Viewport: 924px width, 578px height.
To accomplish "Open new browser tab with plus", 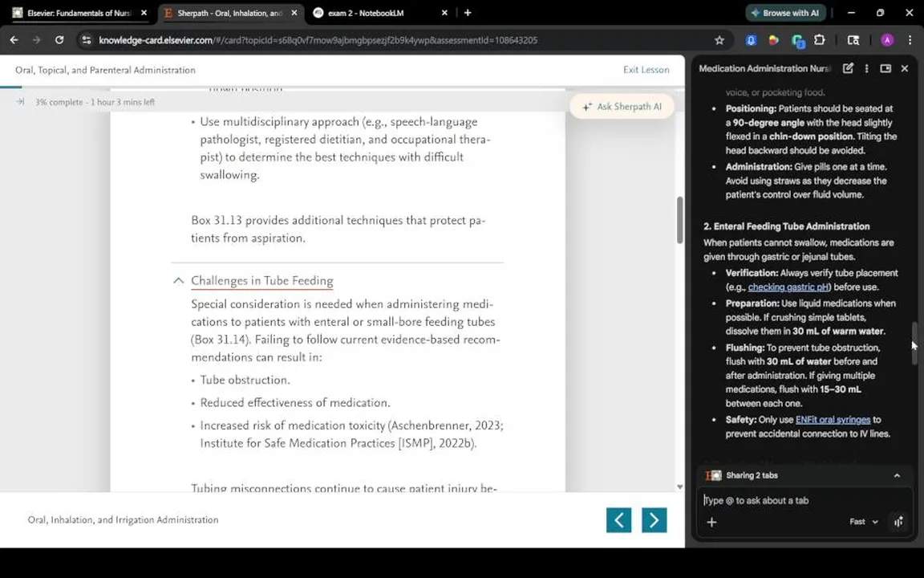I will click(468, 12).
